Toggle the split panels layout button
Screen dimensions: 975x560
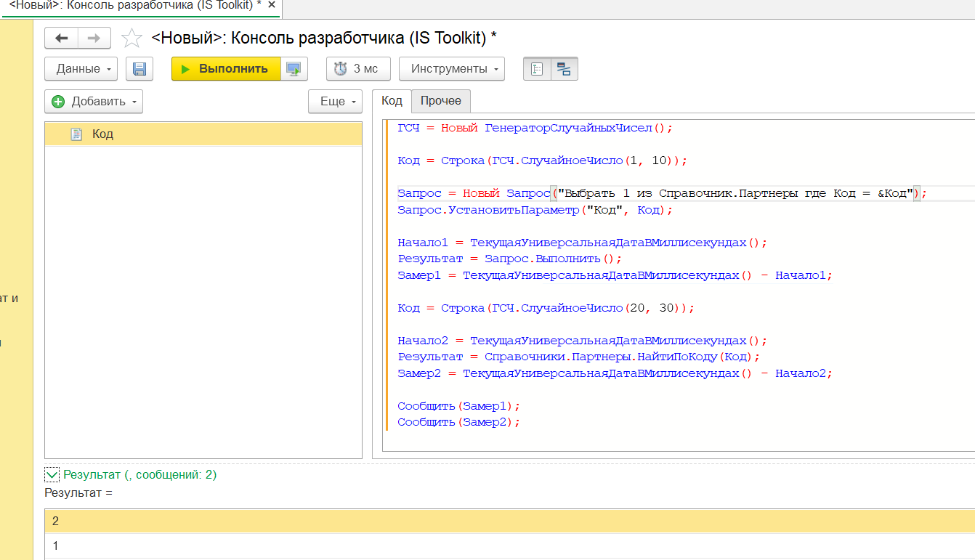pyautogui.click(x=564, y=69)
